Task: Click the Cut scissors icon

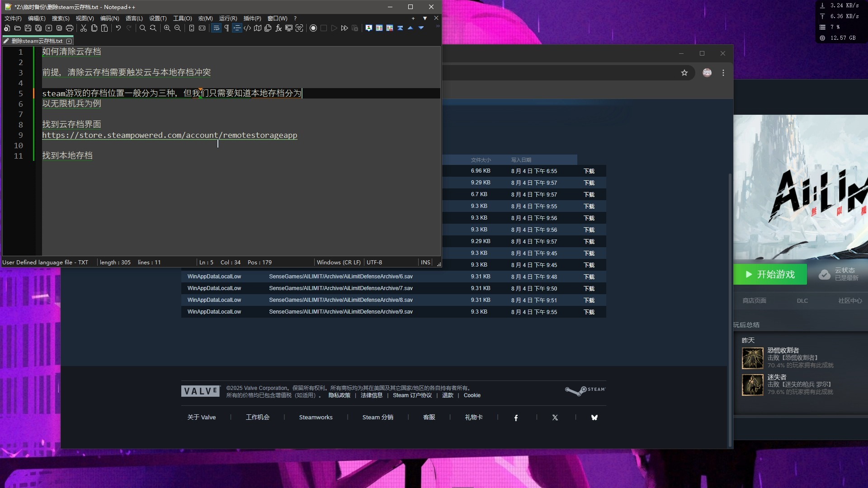Action: 84,28
